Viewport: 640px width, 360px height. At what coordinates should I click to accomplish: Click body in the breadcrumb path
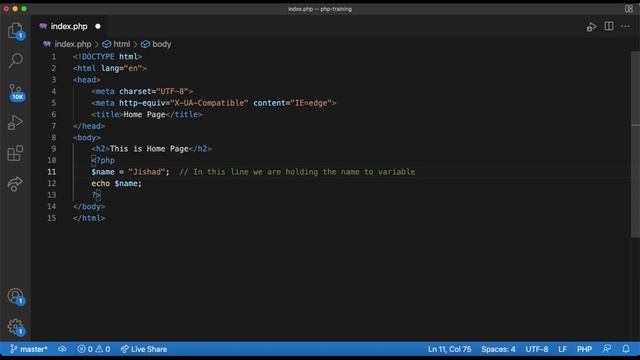162,44
